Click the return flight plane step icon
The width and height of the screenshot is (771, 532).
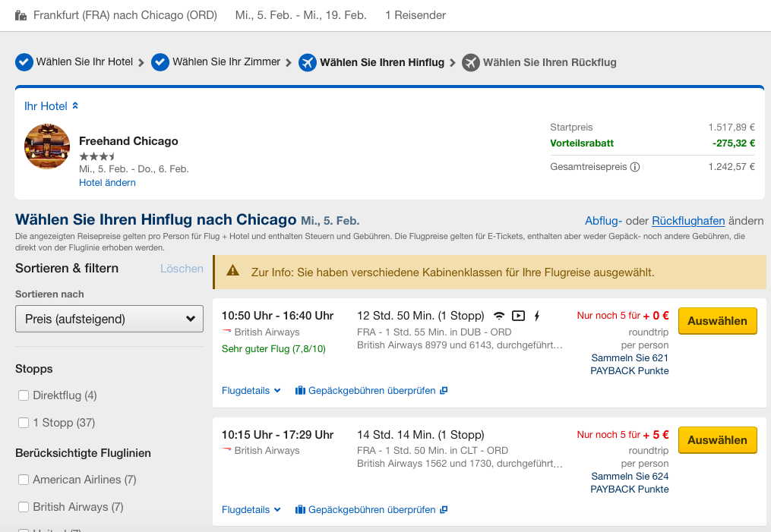(x=471, y=62)
